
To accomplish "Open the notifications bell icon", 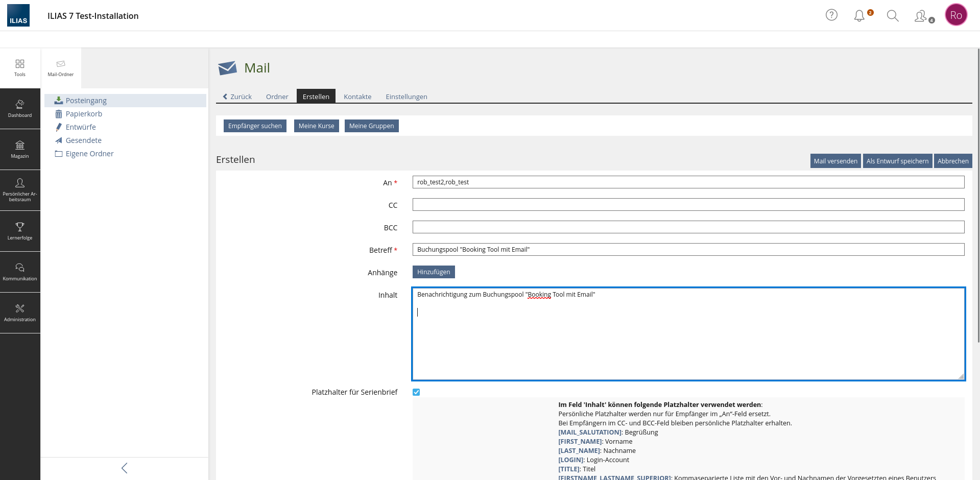I will 859,16.
